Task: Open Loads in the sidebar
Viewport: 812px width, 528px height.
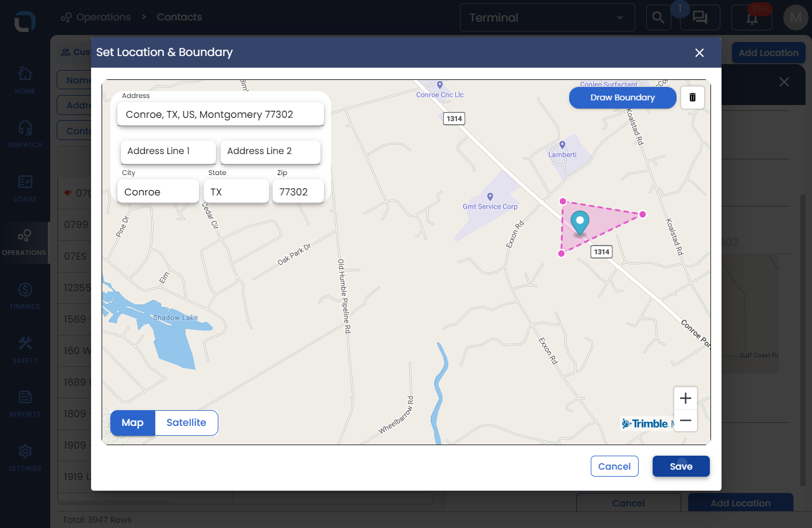Action: (25, 188)
